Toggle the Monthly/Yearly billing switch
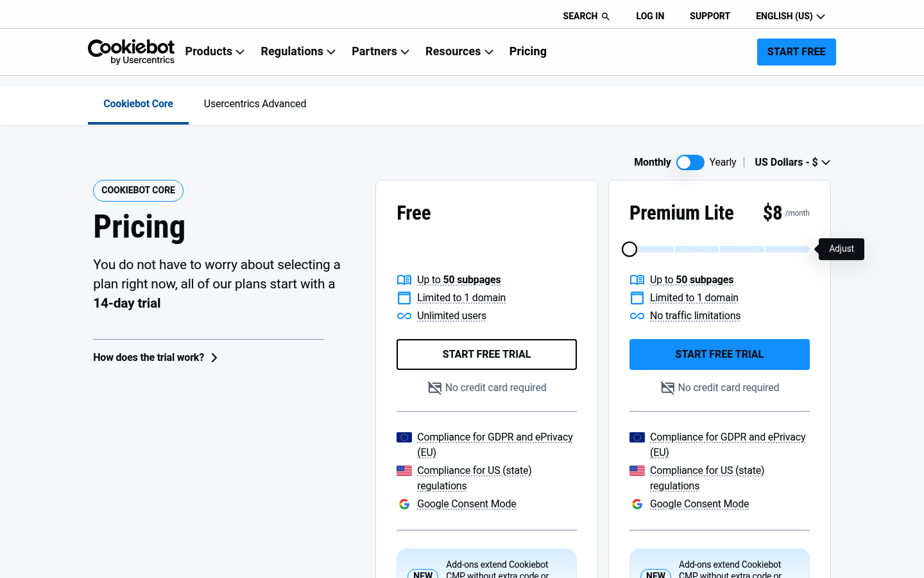This screenshot has width=924, height=578. click(x=690, y=162)
